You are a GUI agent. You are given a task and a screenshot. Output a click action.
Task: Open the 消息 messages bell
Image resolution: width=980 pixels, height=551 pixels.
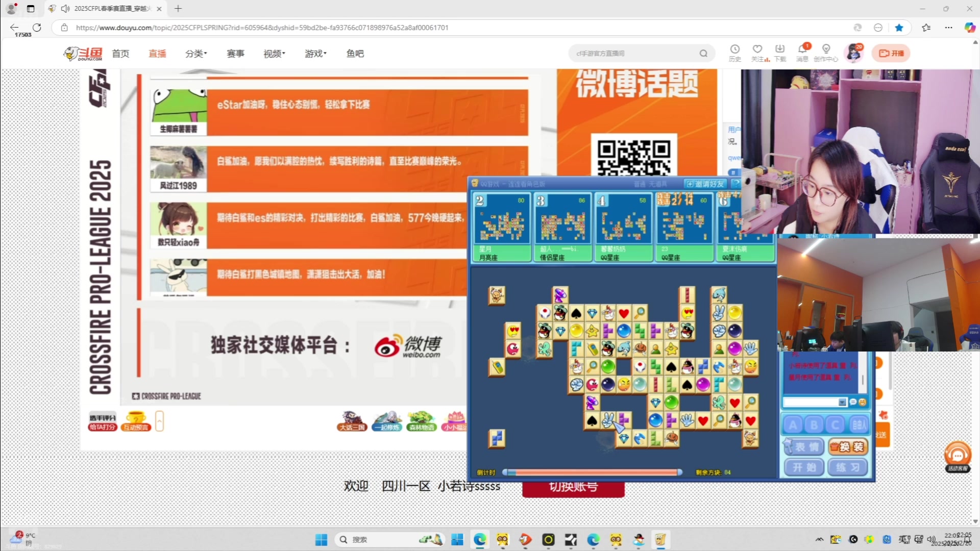pos(802,53)
